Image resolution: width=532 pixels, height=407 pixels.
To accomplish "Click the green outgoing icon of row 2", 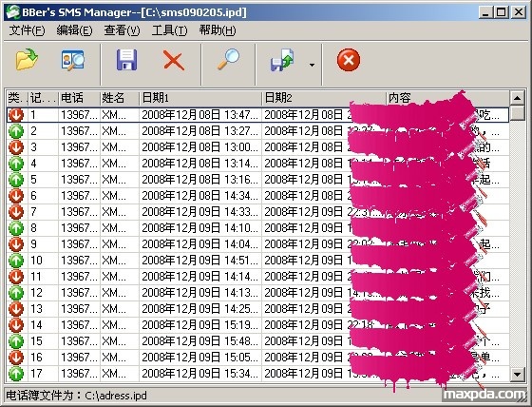I will (x=15, y=131).
